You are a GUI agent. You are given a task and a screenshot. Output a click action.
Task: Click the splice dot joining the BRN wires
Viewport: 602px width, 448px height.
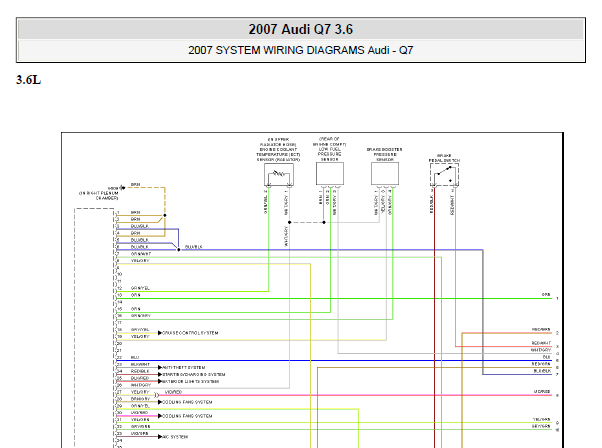click(x=165, y=215)
